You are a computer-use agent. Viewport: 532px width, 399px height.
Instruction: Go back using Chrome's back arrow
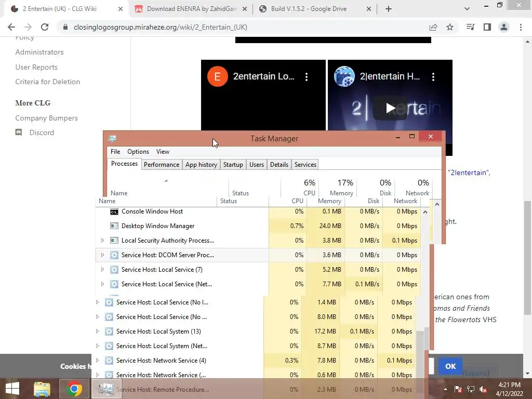[11, 27]
